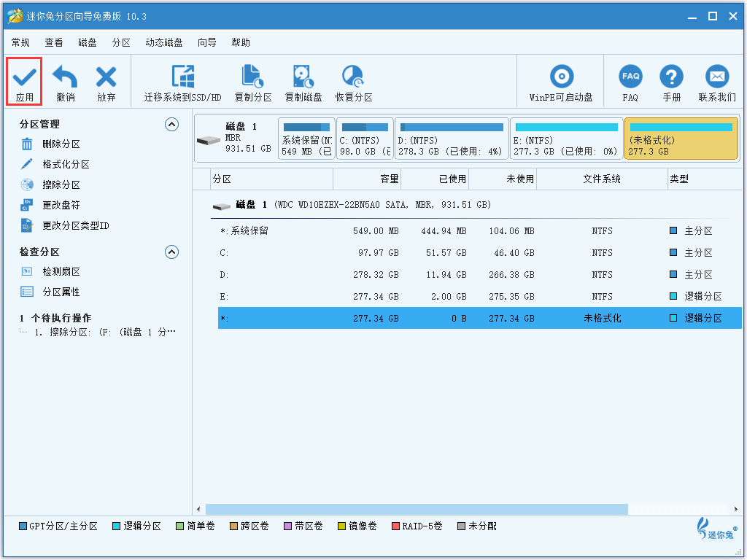Sort by the 未使用 column header
The width and height of the screenshot is (747, 560).
click(503, 179)
